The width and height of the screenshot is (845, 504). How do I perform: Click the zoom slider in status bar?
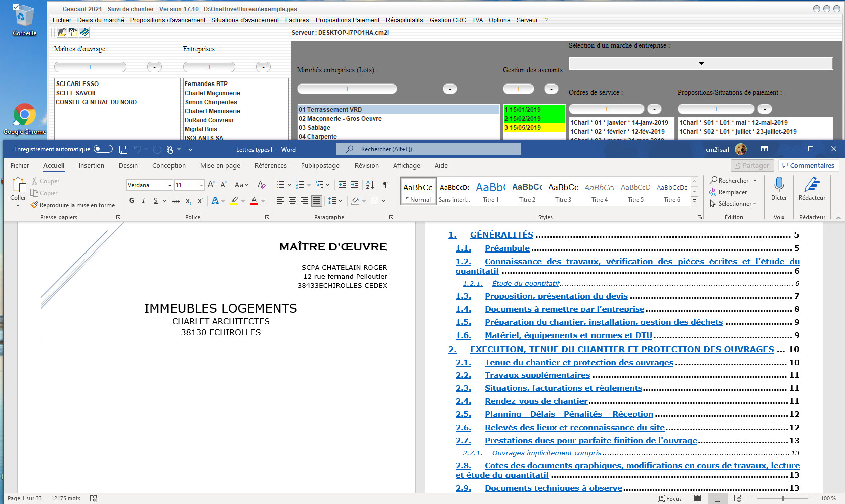pos(782,498)
